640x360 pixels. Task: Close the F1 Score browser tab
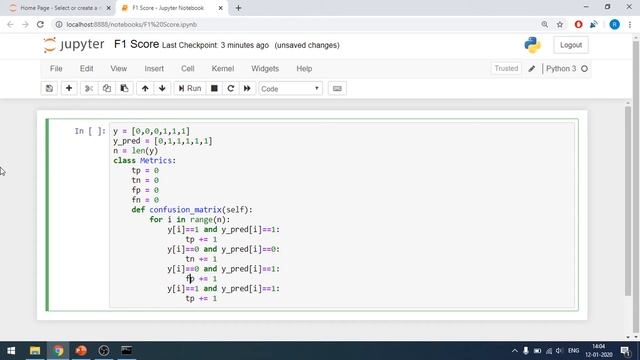tap(220, 8)
